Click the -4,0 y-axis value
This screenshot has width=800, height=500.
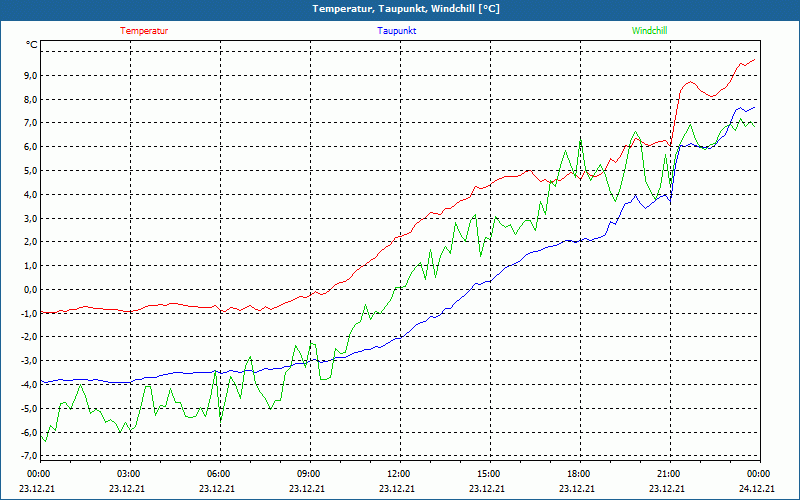point(30,384)
